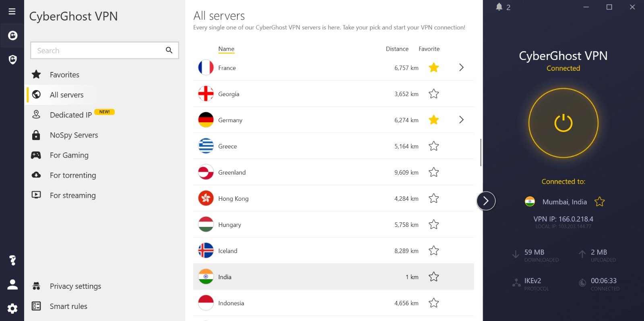The image size is (644, 321).
Task: Select the NoSpy Servers lock icon
Action: pyautogui.click(x=36, y=135)
